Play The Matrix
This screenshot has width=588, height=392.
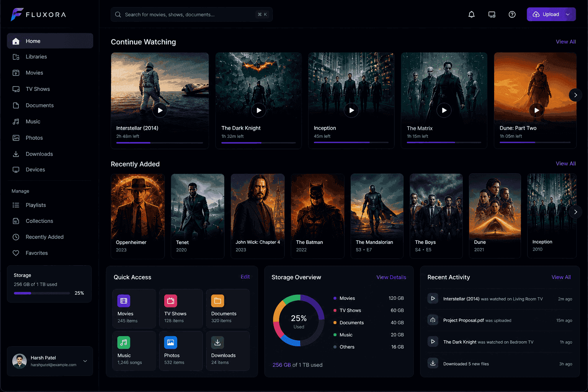[444, 110]
